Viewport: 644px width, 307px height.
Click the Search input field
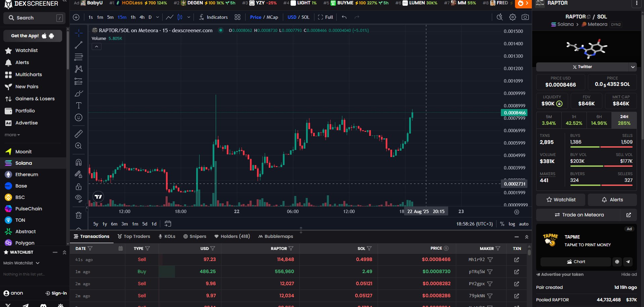pyautogui.click(x=34, y=18)
